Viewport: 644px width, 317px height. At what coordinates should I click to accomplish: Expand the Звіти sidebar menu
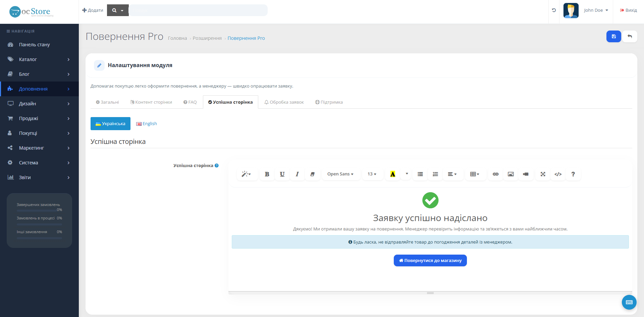tap(40, 177)
